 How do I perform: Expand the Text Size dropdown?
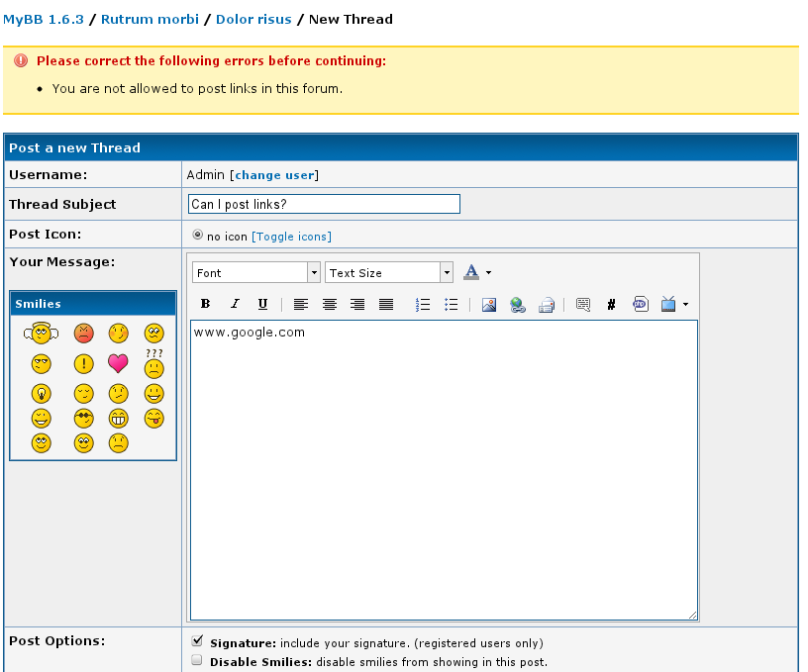click(x=388, y=272)
